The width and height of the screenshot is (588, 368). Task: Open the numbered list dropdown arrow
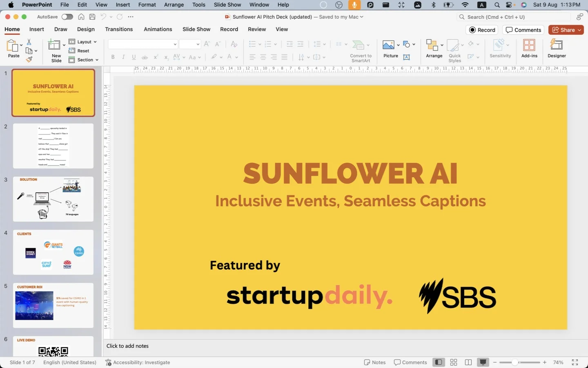coord(276,44)
